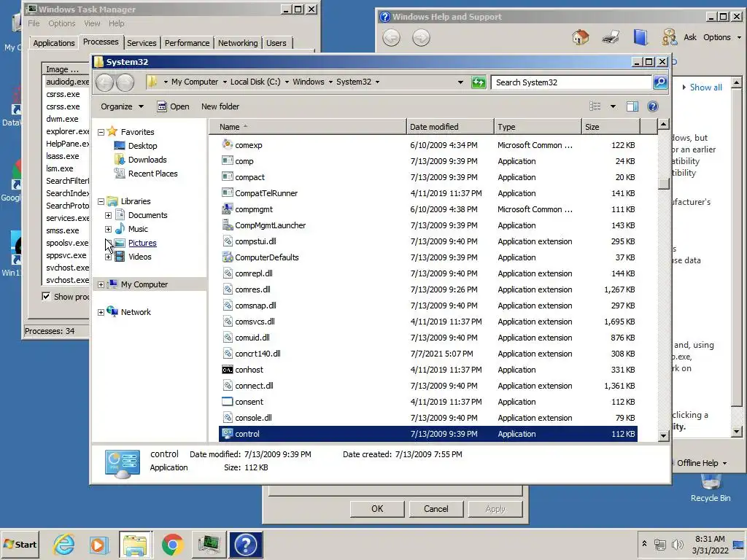
Task: Expand the Videos library node
Action: pos(108,257)
